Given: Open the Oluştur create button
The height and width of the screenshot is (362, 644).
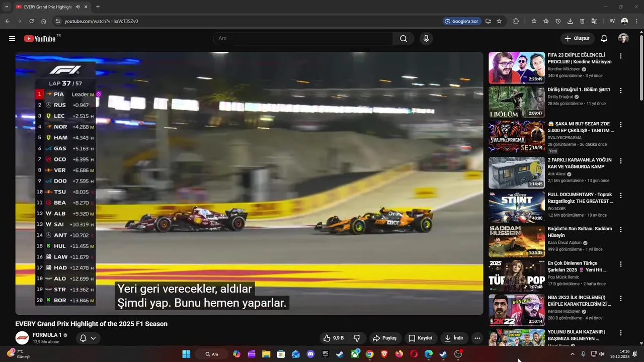Looking at the screenshot, I should (578, 39).
